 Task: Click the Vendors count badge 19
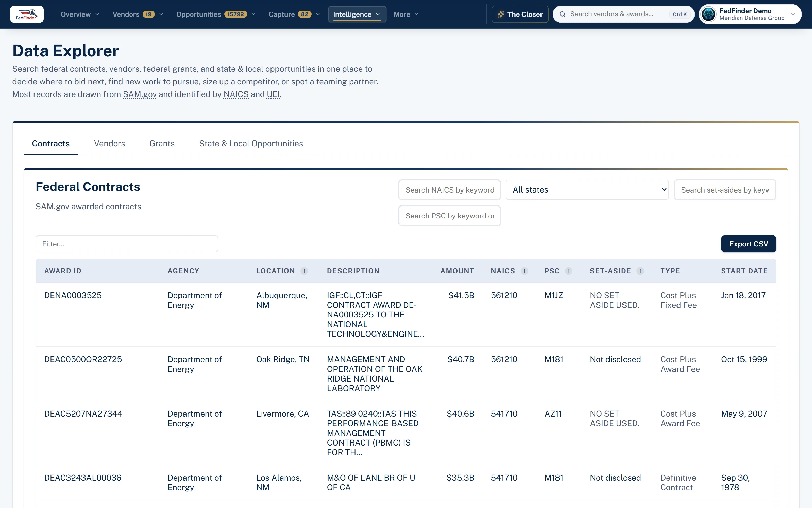(x=148, y=14)
